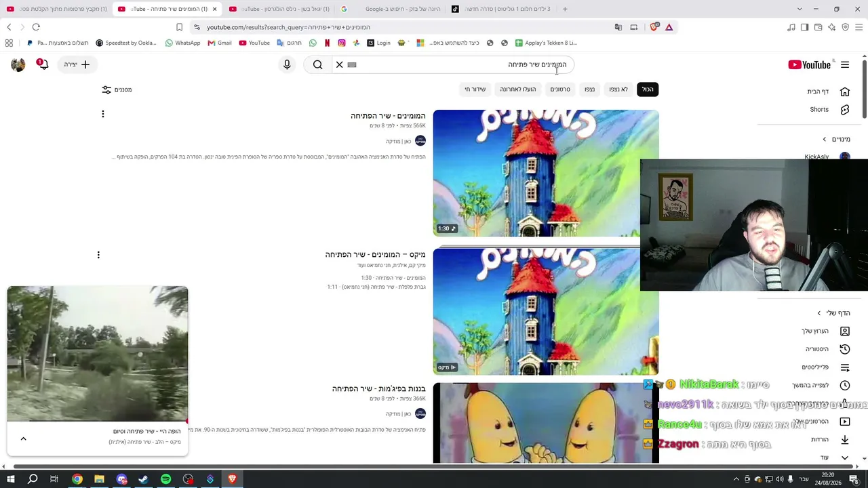The height and width of the screenshot is (488, 868).
Task: Open WhatsApp bookmark in bookmarks bar
Action: pyautogui.click(x=182, y=43)
